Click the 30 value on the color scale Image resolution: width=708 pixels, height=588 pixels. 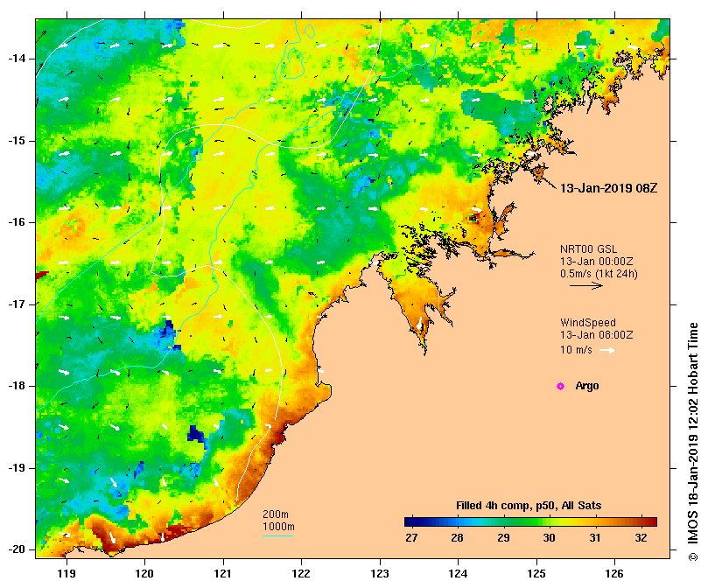[549, 538]
